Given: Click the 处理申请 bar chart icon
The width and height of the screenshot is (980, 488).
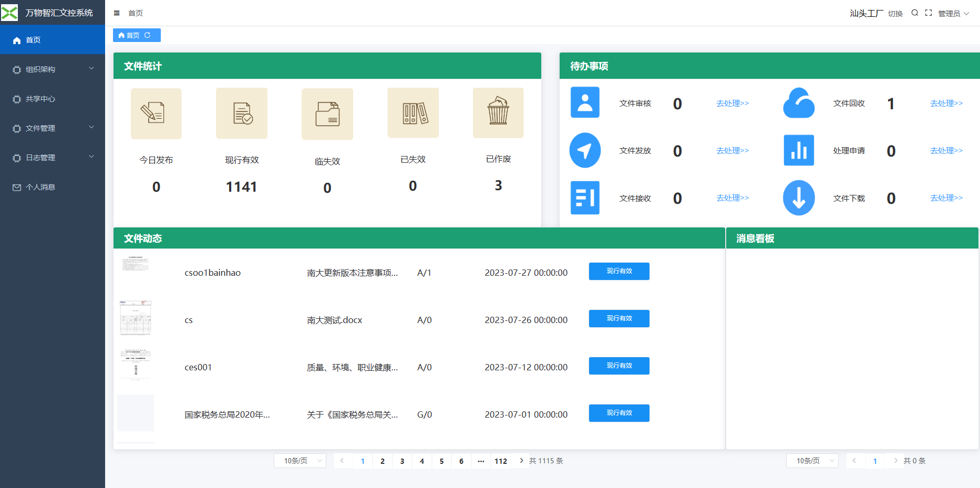Looking at the screenshot, I should [799, 150].
